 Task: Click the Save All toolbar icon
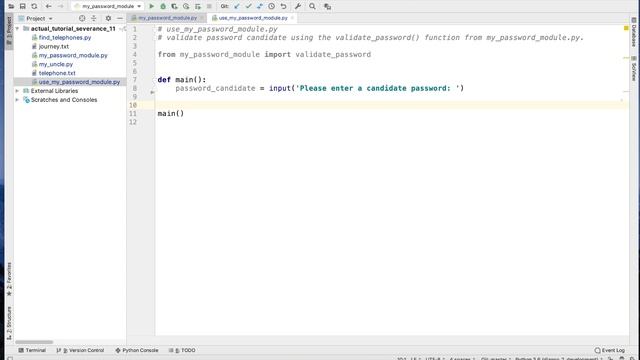[x=22, y=6]
